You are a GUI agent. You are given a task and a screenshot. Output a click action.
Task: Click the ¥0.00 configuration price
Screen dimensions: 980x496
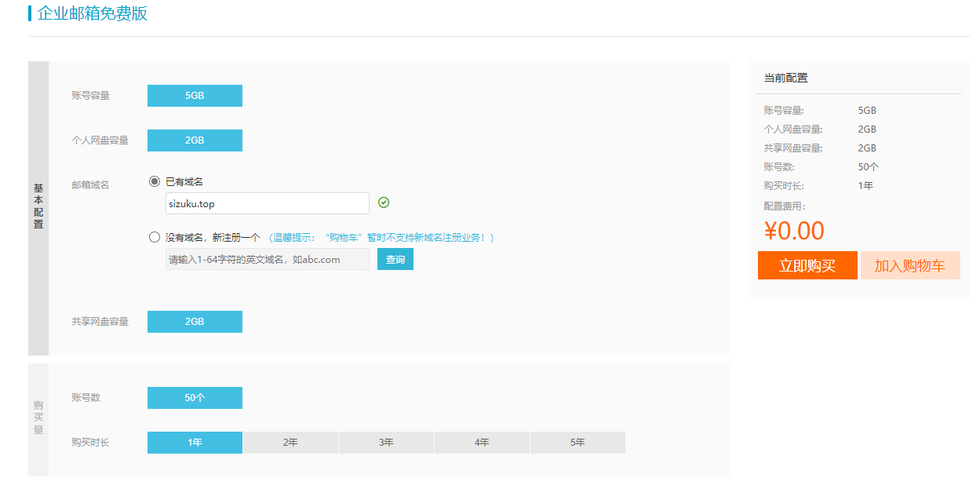[794, 231]
